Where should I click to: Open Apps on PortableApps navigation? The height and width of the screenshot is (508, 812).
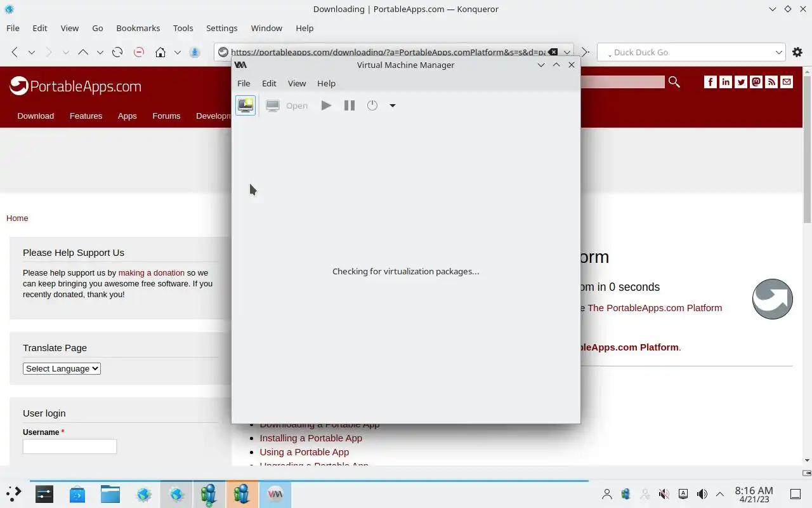(127, 116)
